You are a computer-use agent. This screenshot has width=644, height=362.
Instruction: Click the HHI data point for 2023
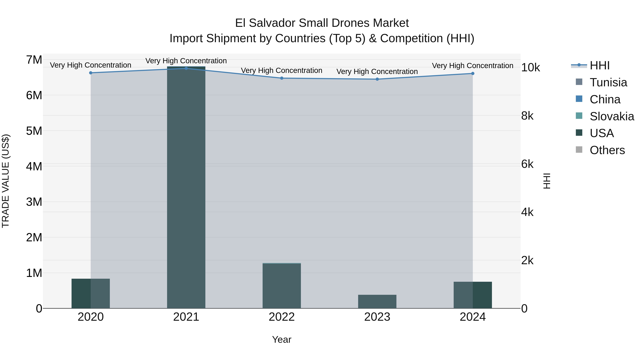377,79
